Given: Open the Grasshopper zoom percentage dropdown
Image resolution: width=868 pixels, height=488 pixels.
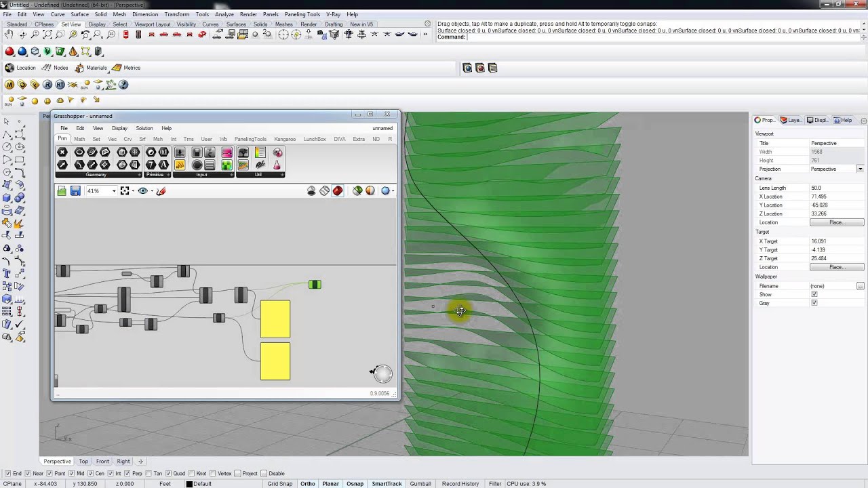Looking at the screenshot, I should coord(113,191).
